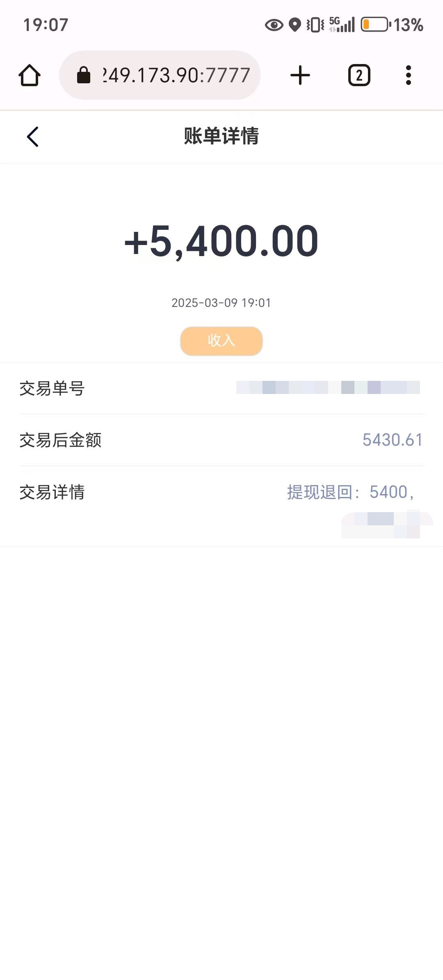Tap the blurred transaction number value
This screenshot has height=980, width=443.
(328, 387)
